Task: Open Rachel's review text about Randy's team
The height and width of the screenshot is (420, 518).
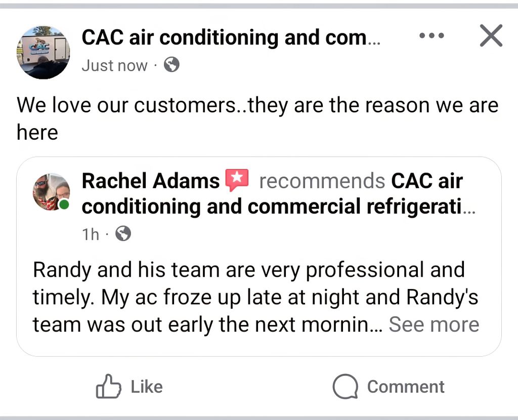Action: click(x=248, y=297)
